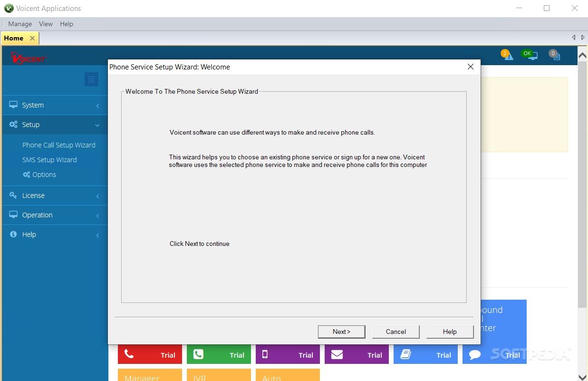Screen dimensions: 588x381
Task: Open the purple mobile phone Trial tile
Action: coord(288,354)
